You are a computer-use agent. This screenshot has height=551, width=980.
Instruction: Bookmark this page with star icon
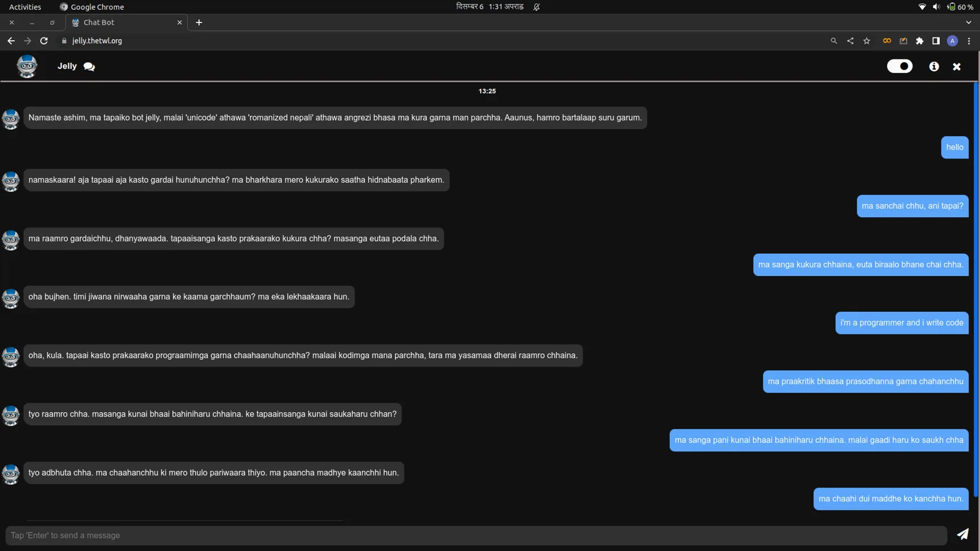click(866, 41)
